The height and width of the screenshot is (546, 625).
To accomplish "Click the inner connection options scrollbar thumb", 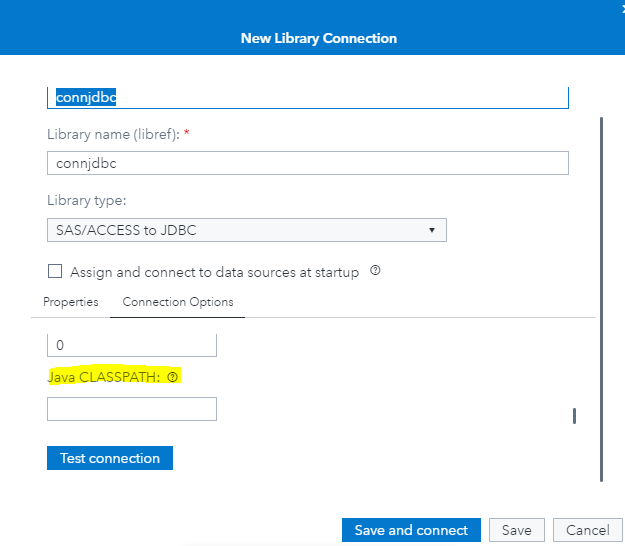I will click(574, 416).
